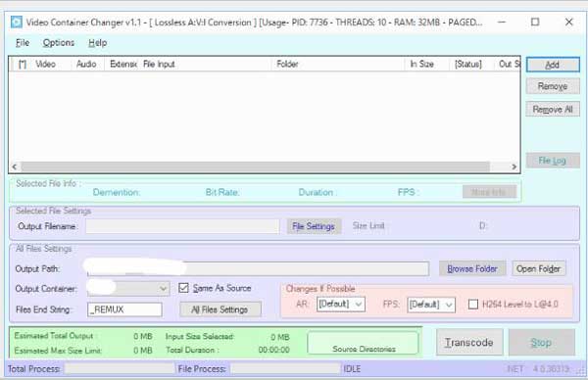Open the AR Default dropdown
The height and width of the screenshot is (380, 588).
pos(341,304)
